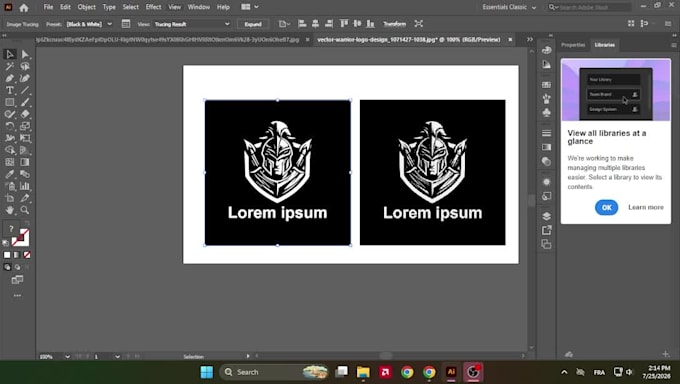Set fill mode to solid Color
680x384 pixels.
pos(7,255)
